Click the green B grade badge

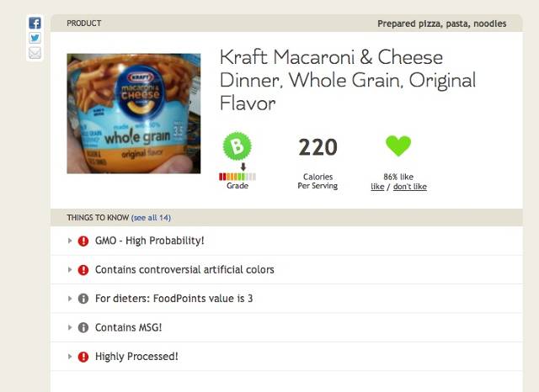coord(237,146)
